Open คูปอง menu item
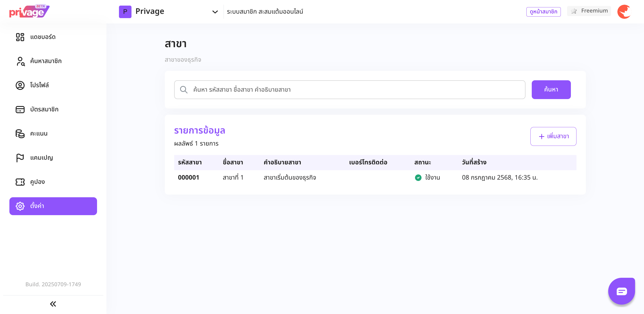The width and height of the screenshot is (644, 314). tap(53, 182)
